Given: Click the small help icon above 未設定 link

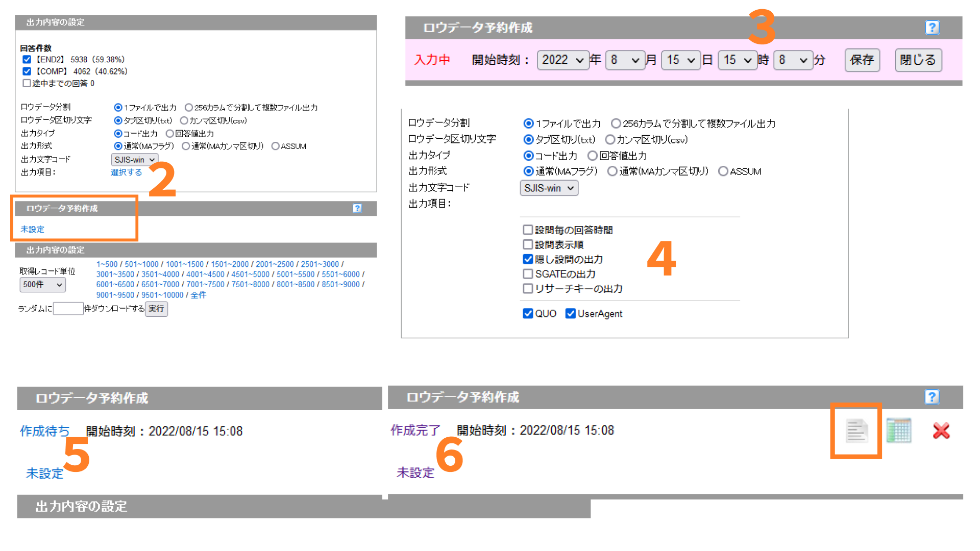Looking at the screenshot, I should click(x=357, y=208).
